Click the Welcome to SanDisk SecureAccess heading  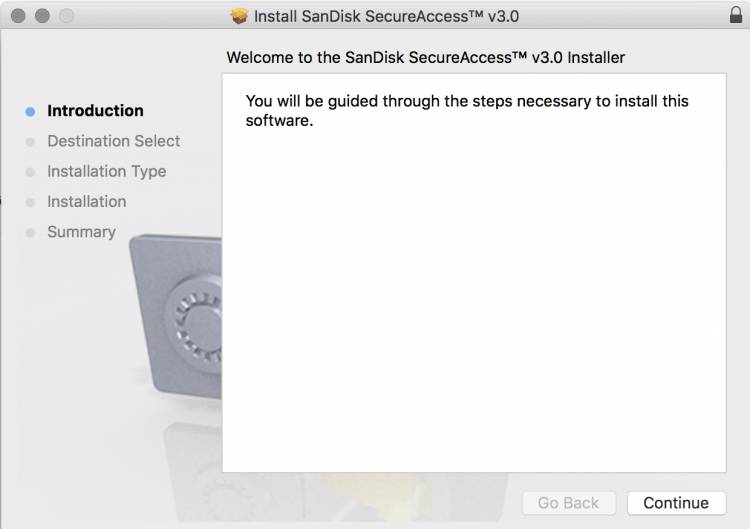point(425,57)
